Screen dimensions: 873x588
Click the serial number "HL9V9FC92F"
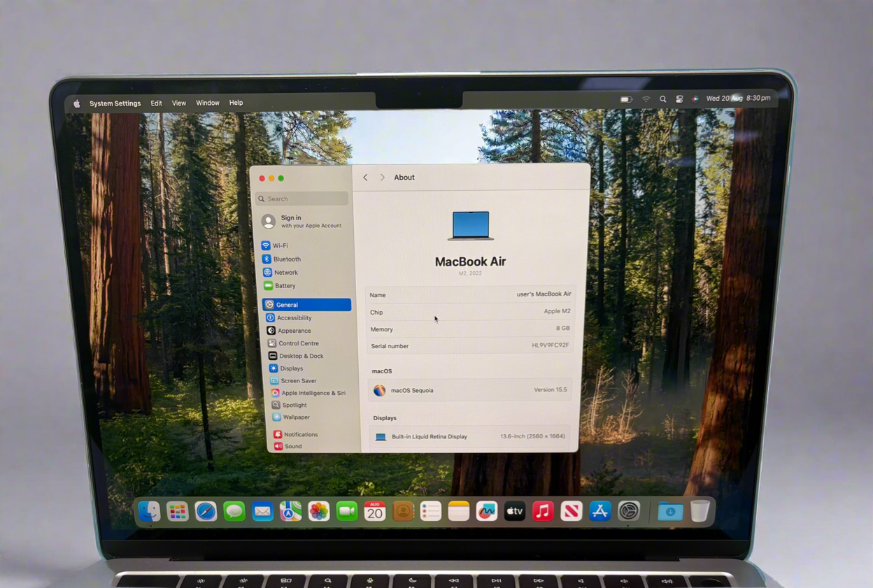(551, 345)
